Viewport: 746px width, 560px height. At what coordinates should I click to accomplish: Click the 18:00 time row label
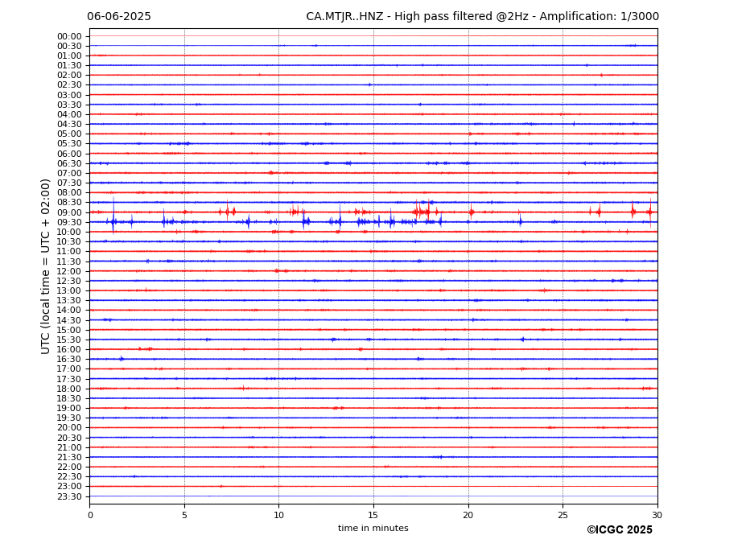(x=69, y=389)
